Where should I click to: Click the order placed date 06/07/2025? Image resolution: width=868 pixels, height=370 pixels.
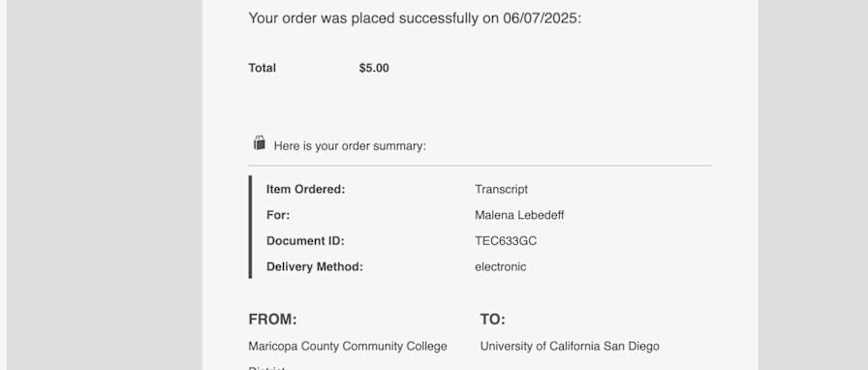pos(540,18)
